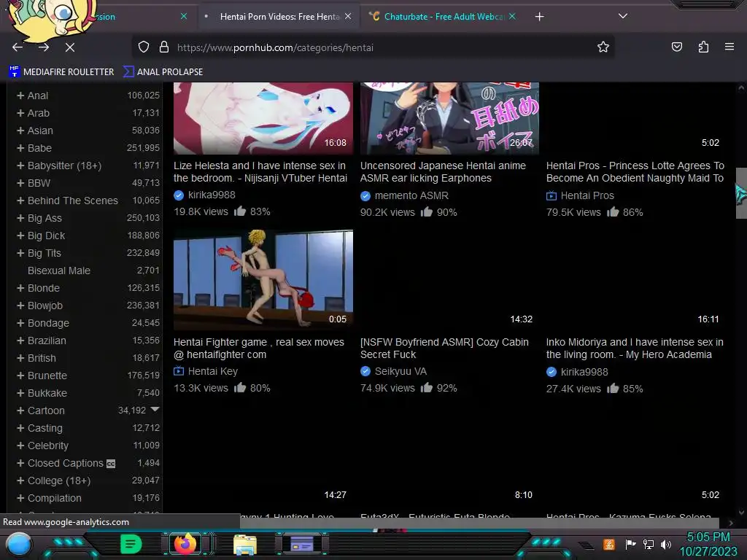Image resolution: width=747 pixels, height=560 pixels.
Task: Expand the Babe category plus sign
Action: (20, 148)
